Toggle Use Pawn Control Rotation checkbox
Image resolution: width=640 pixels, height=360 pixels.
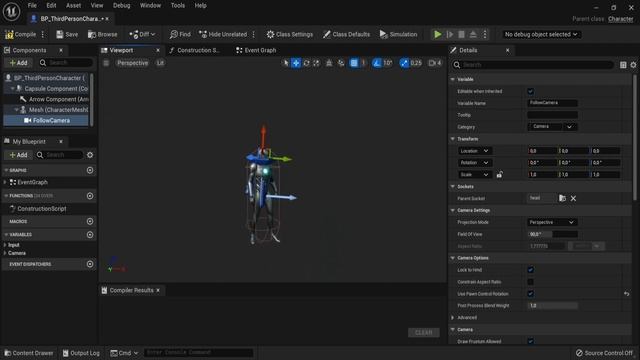coord(531,294)
